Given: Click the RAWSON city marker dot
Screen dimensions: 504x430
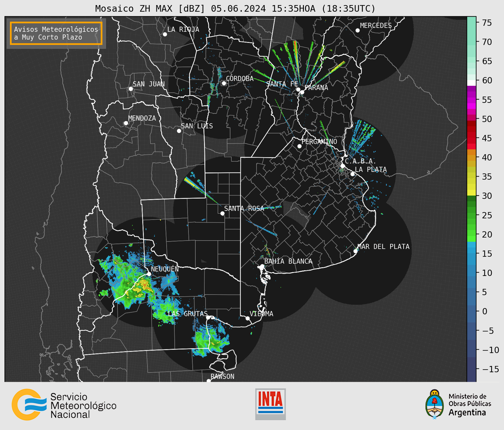Looking at the screenshot, I should pyautogui.click(x=209, y=381).
